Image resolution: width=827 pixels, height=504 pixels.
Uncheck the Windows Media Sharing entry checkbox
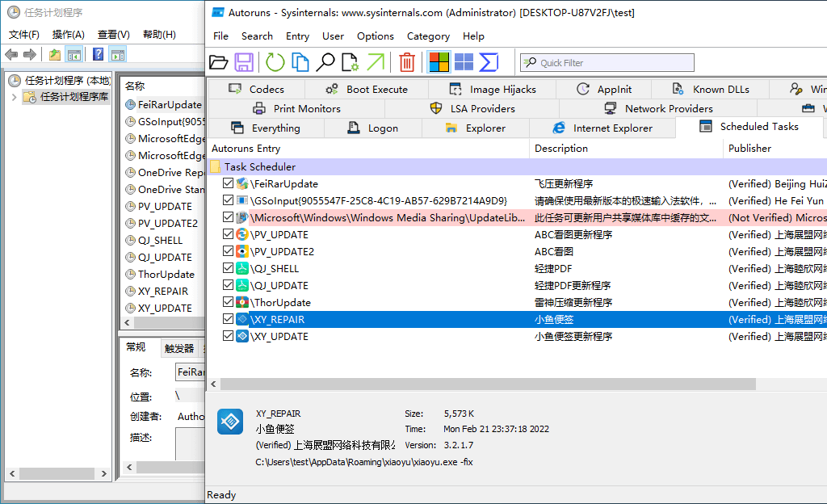tap(228, 216)
